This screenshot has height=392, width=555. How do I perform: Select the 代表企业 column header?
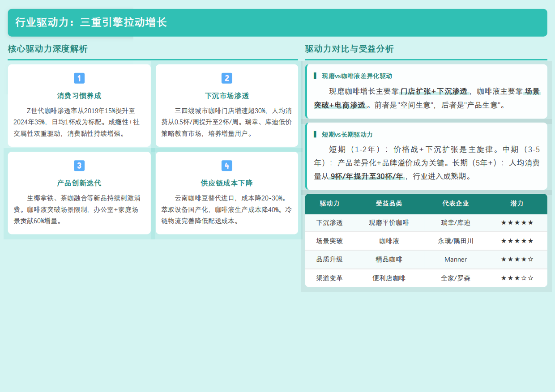456,203
